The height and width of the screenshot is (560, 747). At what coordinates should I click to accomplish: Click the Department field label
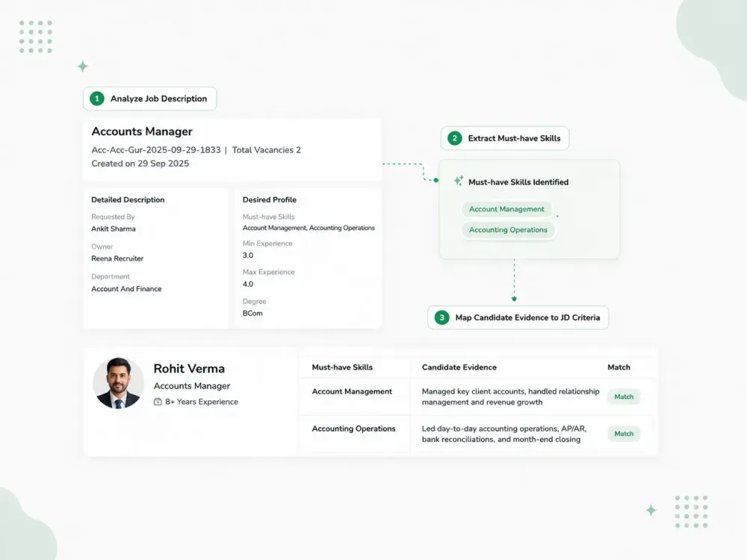point(110,277)
